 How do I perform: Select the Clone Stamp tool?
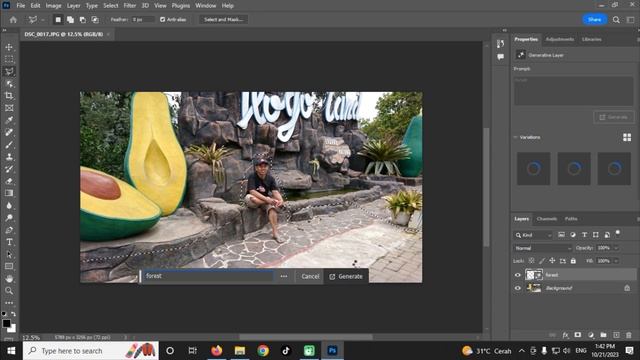[x=9, y=157]
